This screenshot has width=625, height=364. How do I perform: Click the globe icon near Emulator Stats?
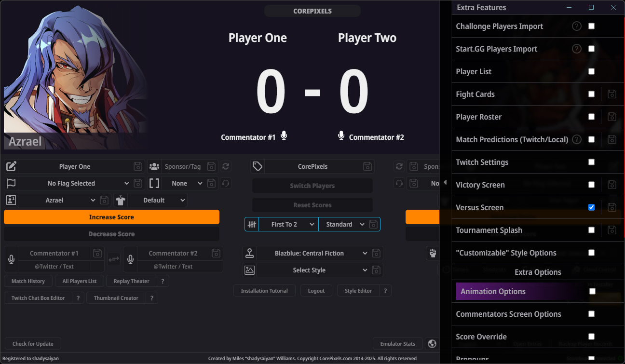432,344
